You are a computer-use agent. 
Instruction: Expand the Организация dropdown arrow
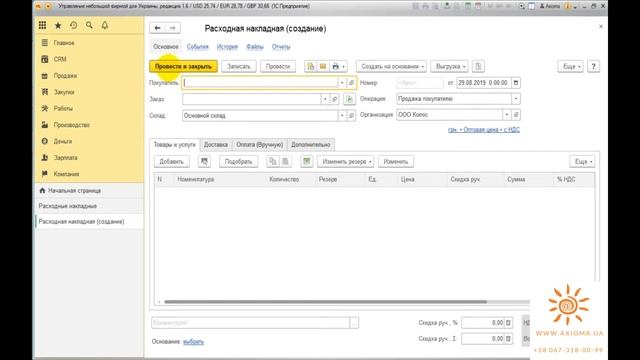(x=507, y=115)
